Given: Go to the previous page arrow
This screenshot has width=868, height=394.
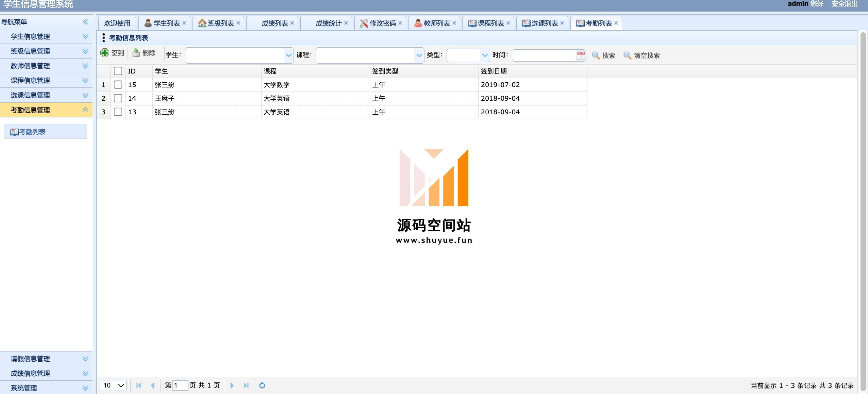Looking at the screenshot, I should pyautogui.click(x=153, y=385).
